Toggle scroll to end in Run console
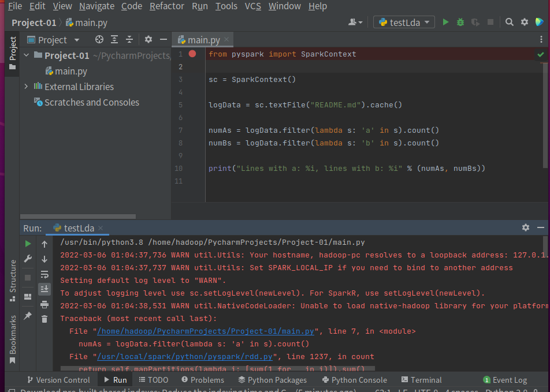Image resolution: width=550 pixels, height=392 pixels. point(44,289)
